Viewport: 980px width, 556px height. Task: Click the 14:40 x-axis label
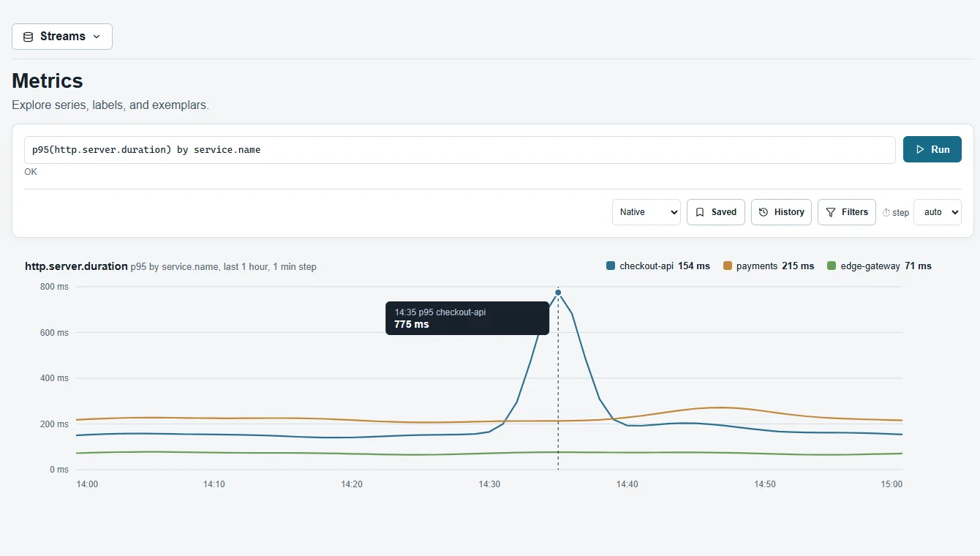tap(627, 484)
